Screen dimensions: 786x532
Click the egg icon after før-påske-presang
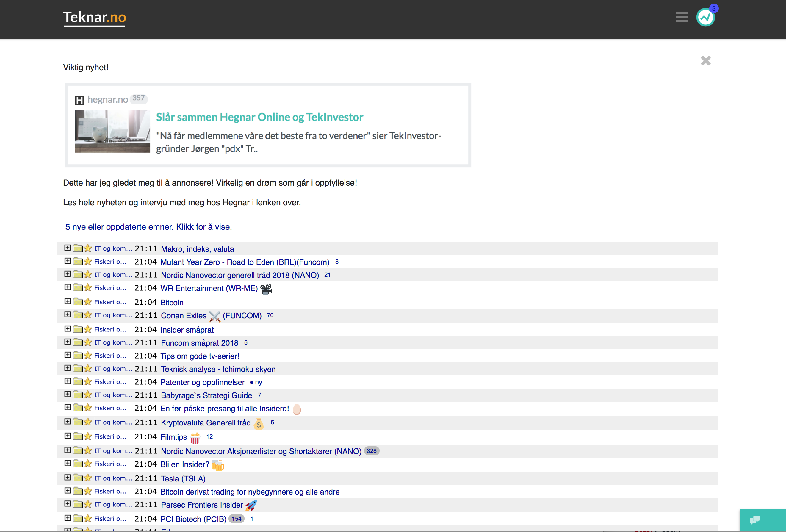pyautogui.click(x=297, y=409)
